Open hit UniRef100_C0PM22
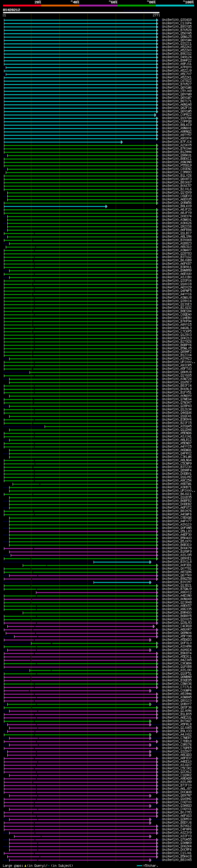Screen dimensions: 197x868 [177, 115]
